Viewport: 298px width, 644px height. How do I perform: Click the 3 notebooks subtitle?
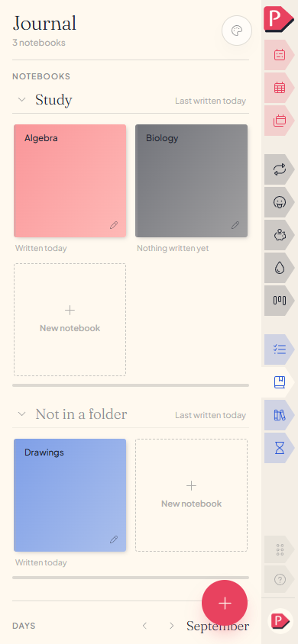click(x=39, y=43)
